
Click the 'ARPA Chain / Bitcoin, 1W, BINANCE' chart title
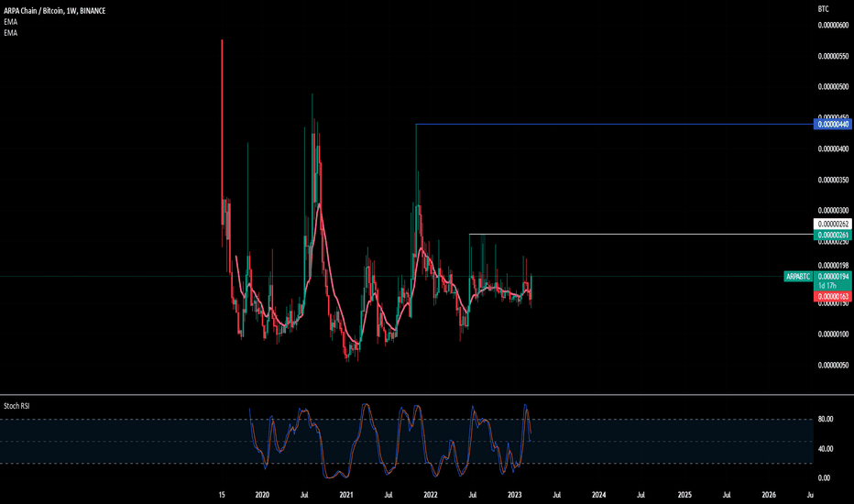[x=54, y=10]
